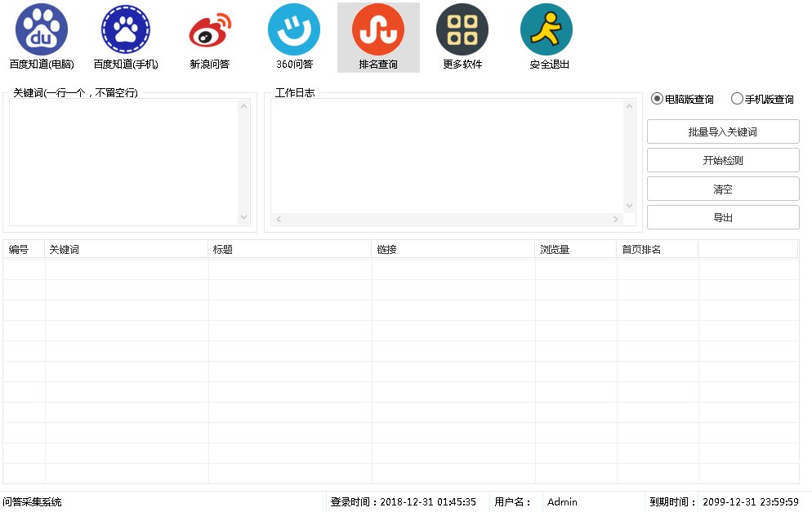Image resolution: width=812 pixels, height=512 pixels.
Task: Open the 新浪问答 Weibo icon
Action: point(210,29)
